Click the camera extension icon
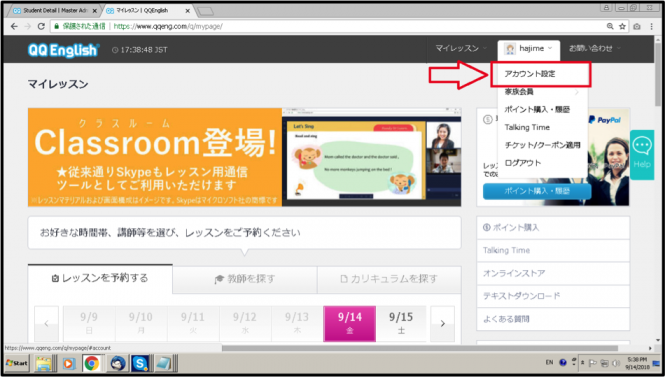This screenshot has width=665, height=377. tap(637, 26)
